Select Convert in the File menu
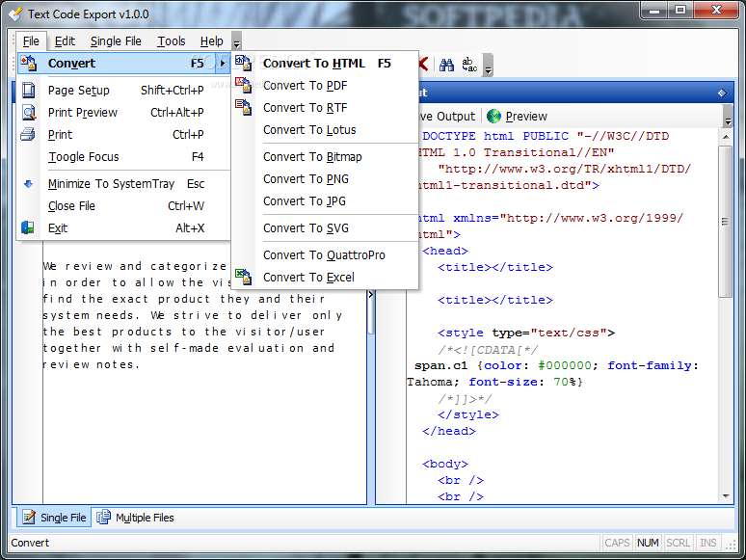746x560 pixels. point(123,64)
